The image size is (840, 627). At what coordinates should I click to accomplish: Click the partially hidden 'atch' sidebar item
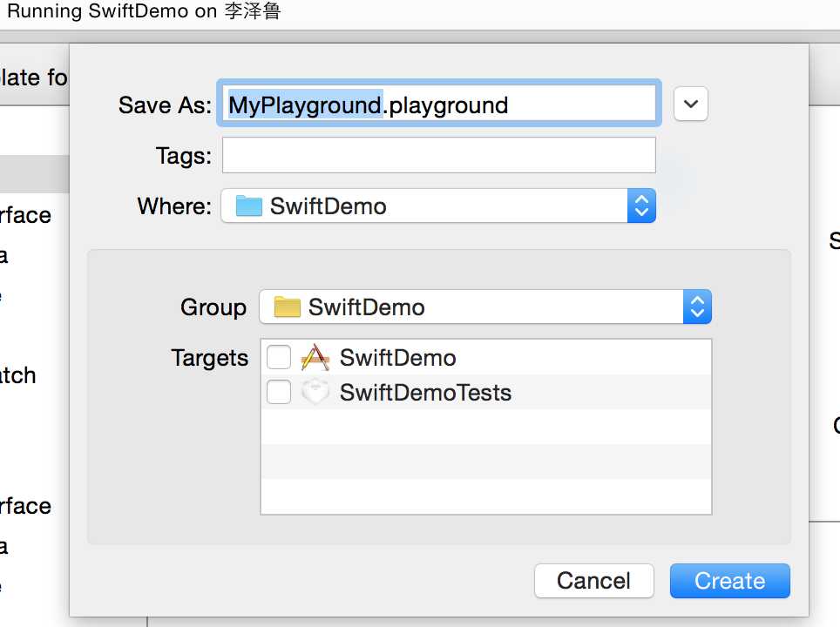[x=17, y=375]
